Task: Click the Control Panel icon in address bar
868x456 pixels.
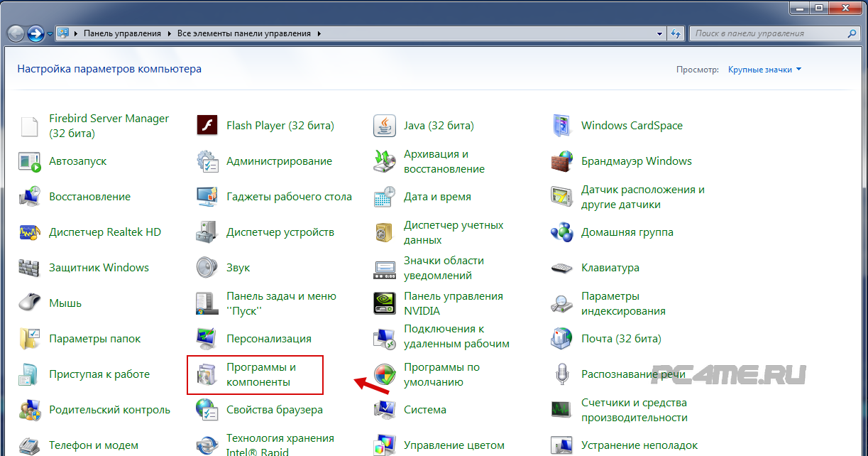Action: pyautogui.click(x=63, y=33)
